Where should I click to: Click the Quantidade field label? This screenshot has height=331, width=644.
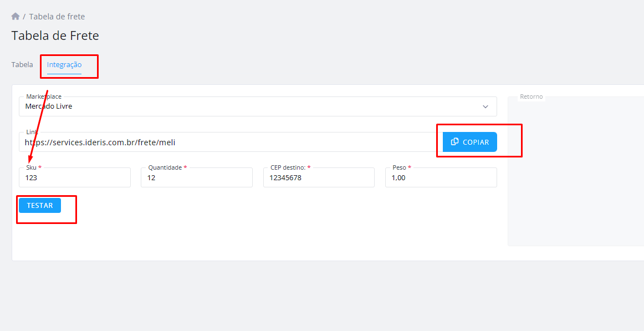click(x=165, y=167)
